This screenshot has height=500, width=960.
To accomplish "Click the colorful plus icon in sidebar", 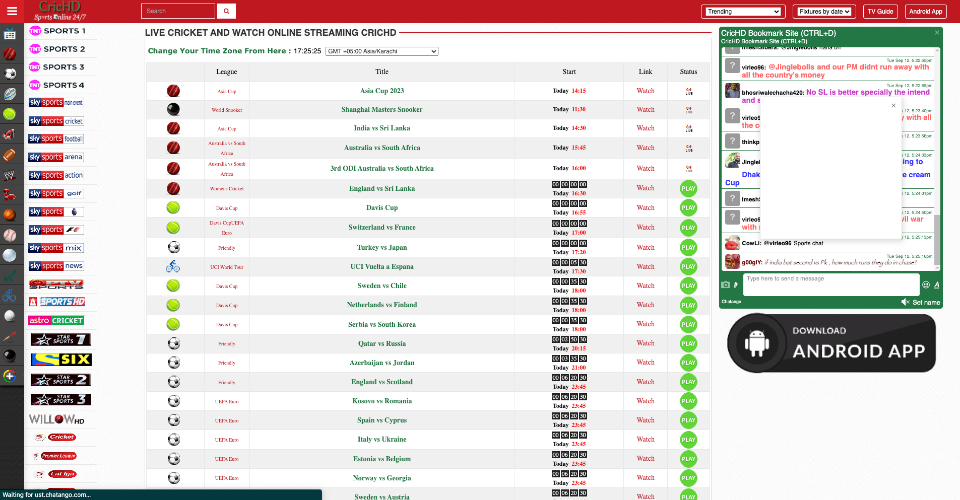I will point(10,376).
